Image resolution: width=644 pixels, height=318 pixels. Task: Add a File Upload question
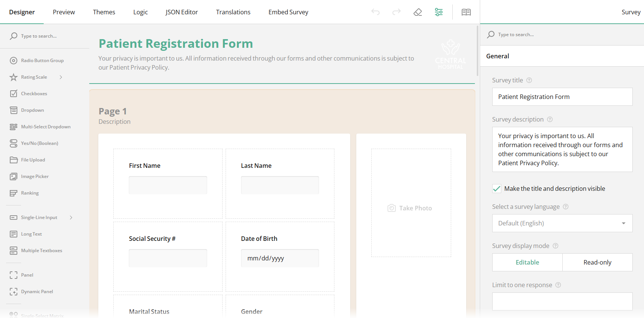pyautogui.click(x=33, y=160)
